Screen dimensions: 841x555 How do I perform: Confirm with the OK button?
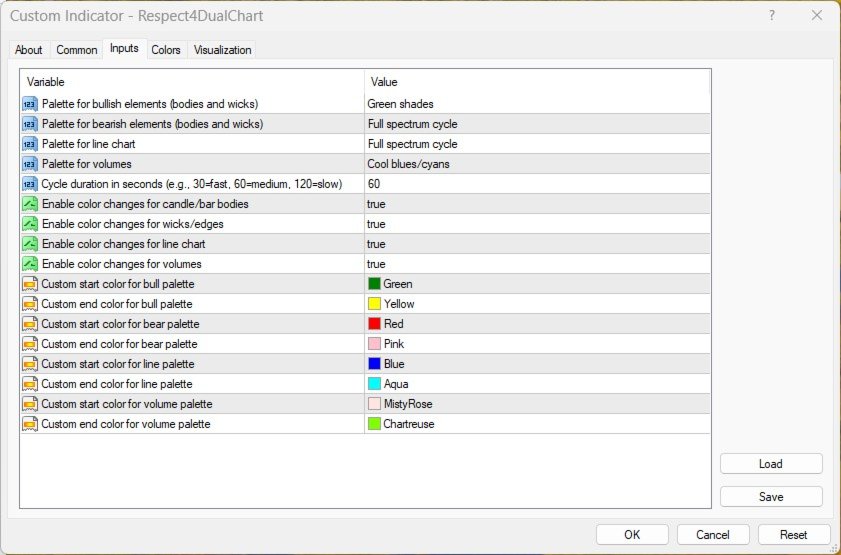point(632,535)
